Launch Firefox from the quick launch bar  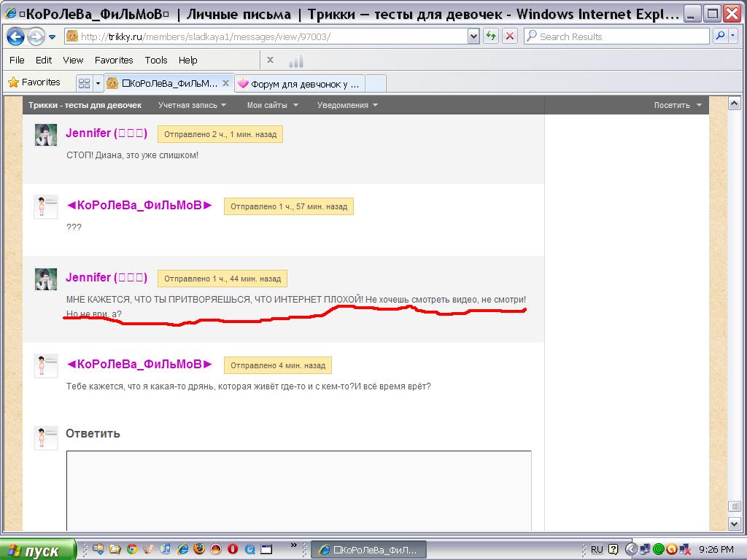[198, 549]
